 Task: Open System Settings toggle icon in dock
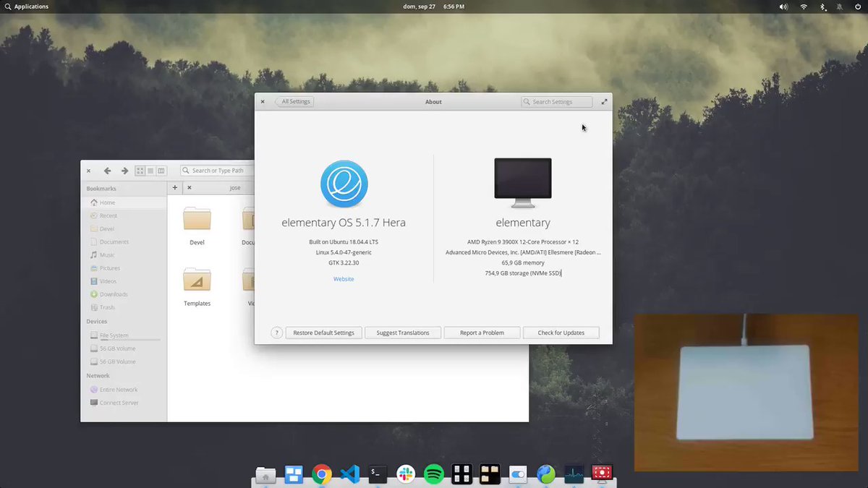pyautogui.click(x=518, y=474)
